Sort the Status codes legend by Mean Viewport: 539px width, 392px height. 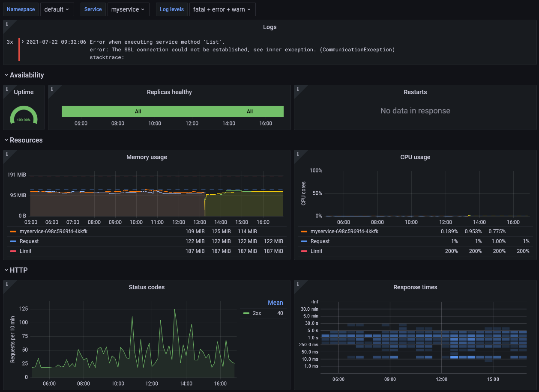point(275,303)
